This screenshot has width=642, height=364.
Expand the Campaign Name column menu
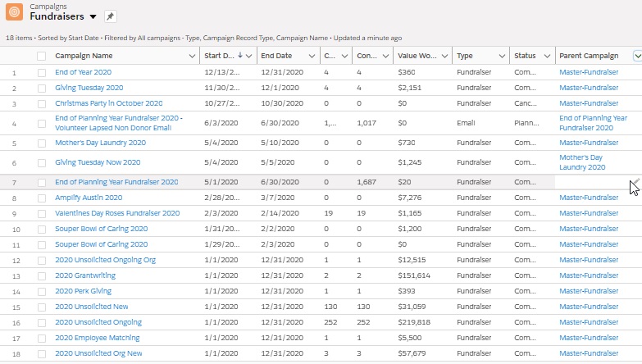[x=190, y=56]
